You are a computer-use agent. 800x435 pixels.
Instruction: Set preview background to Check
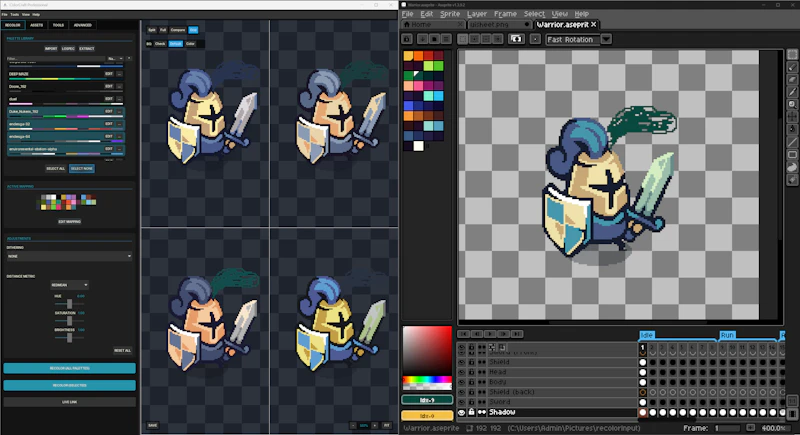click(160, 44)
